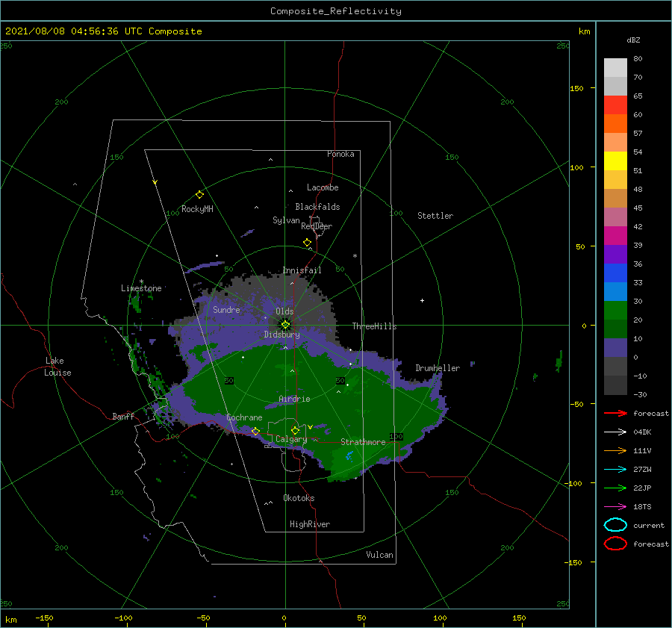The width and height of the screenshot is (672, 628).
Task: Select the red 60-65 dBZ swatch
Action: [x=615, y=105]
